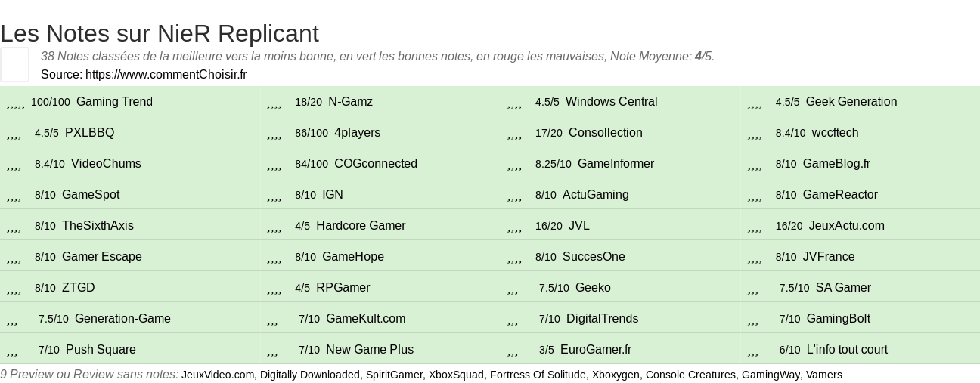
Task: Select GamingWay in unrated list
Action: point(771,375)
